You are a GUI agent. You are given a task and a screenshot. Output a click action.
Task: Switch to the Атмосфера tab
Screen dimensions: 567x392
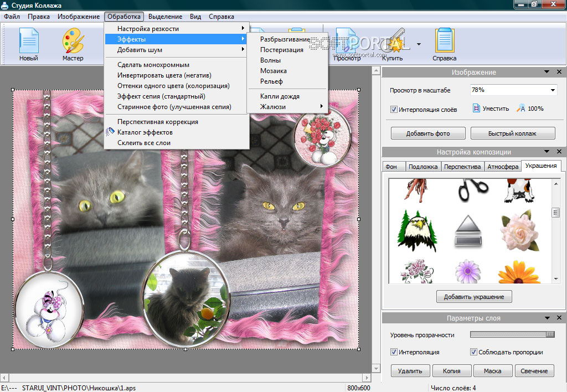click(x=503, y=166)
